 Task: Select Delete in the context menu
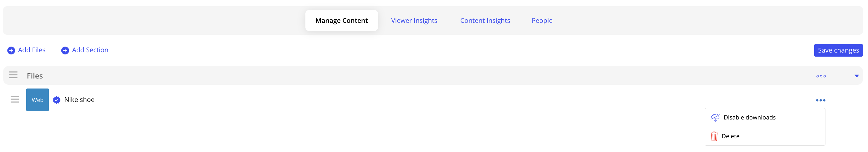[730, 136]
